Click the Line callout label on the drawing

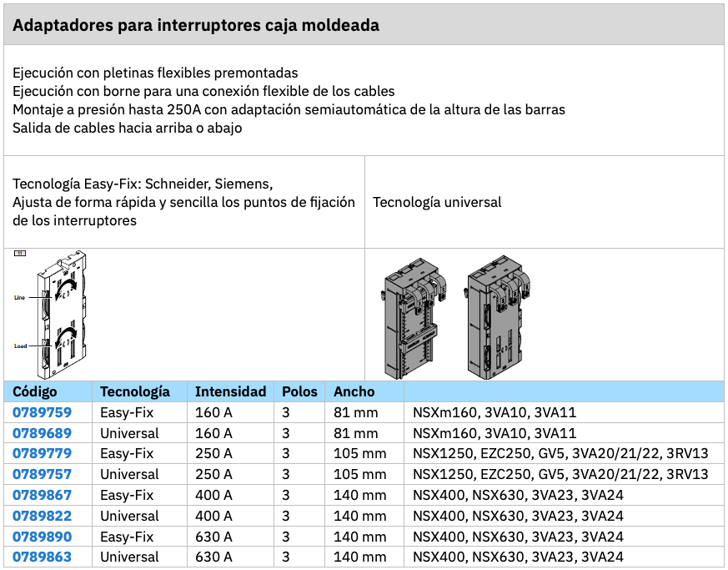pos(21,295)
